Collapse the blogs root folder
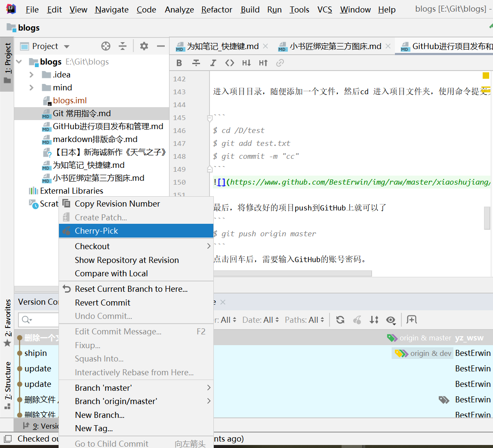The height and width of the screenshot is (448, 493). pos(19,62)
